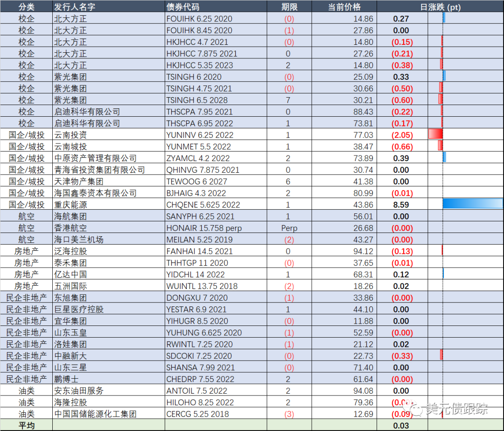504x431 pixels.
Task: Select bond code FOUIHK 8.45 2020
Action: pos(199,30)
